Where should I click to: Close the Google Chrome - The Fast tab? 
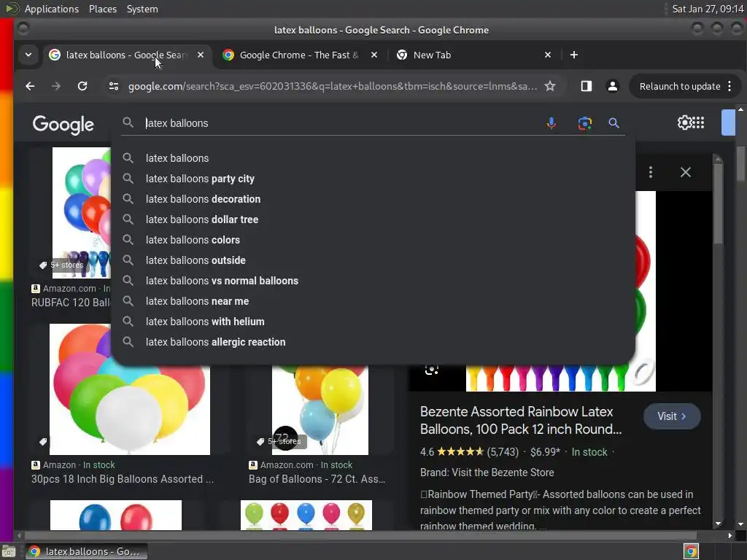coord(374,55)
